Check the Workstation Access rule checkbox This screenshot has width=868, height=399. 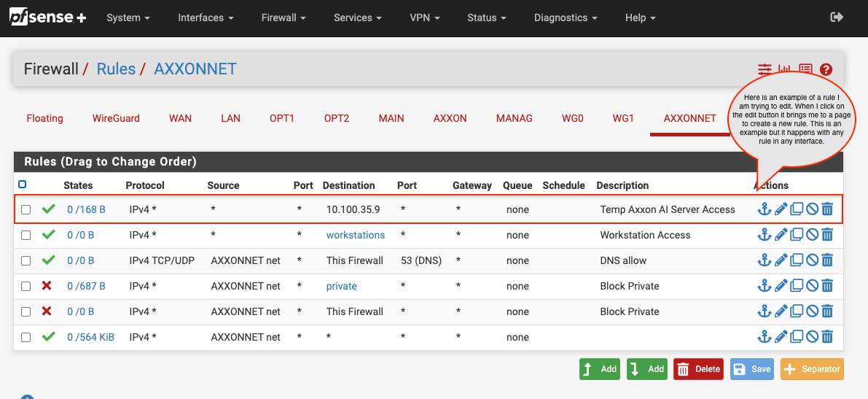26,236
